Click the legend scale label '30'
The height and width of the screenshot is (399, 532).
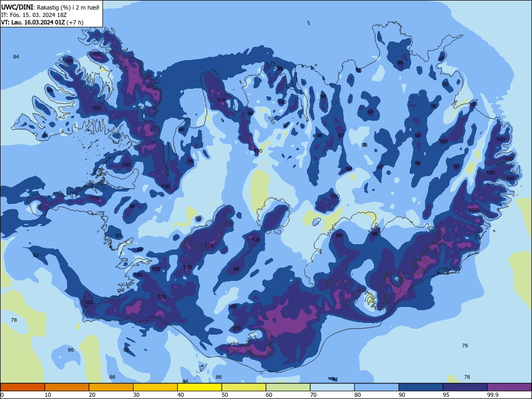coord(136,395)
